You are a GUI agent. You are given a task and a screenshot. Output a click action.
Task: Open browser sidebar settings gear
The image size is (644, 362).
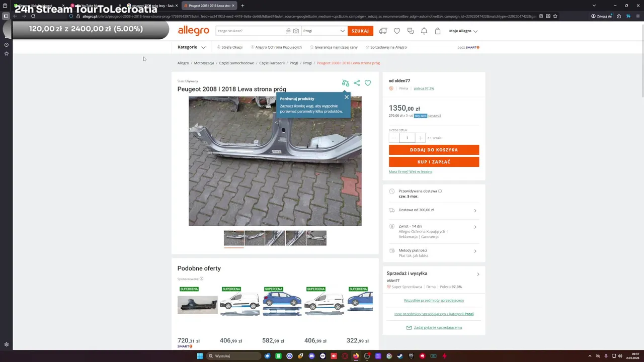tap(7, 344)
